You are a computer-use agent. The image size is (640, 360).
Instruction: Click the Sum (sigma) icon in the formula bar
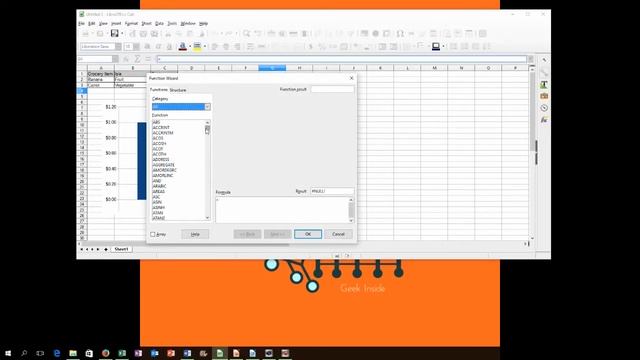tap(138, 59)
